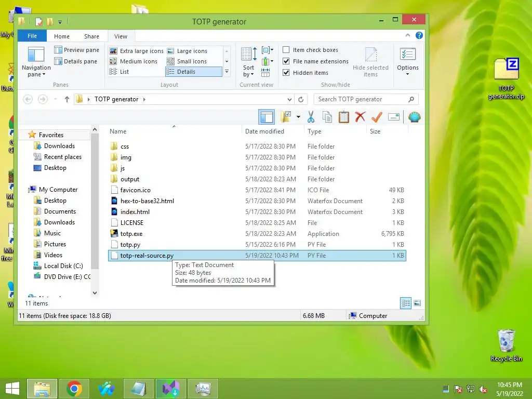The width and height of the screenshot is (532, 399).
Task: Open the Options dropdown
Action: [407, 62]
